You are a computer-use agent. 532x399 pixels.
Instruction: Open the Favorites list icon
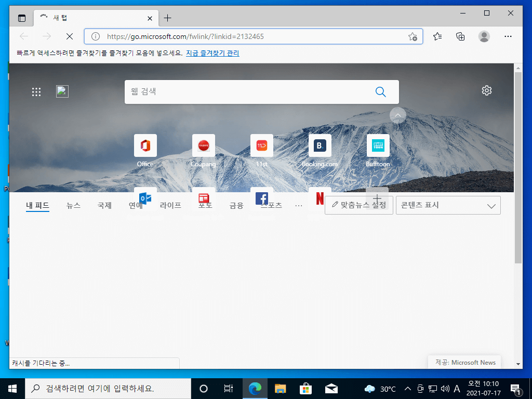[437, 36]
